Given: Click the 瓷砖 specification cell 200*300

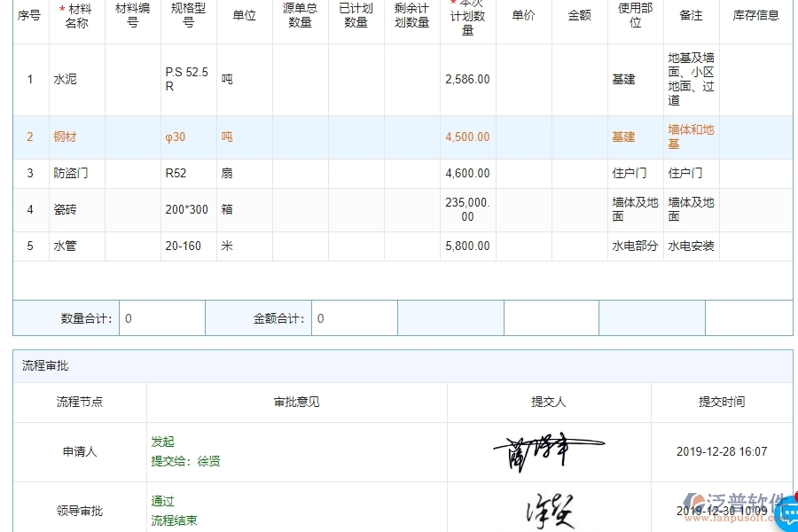Looking at the screenshot, I should click(x=187, y=209).
